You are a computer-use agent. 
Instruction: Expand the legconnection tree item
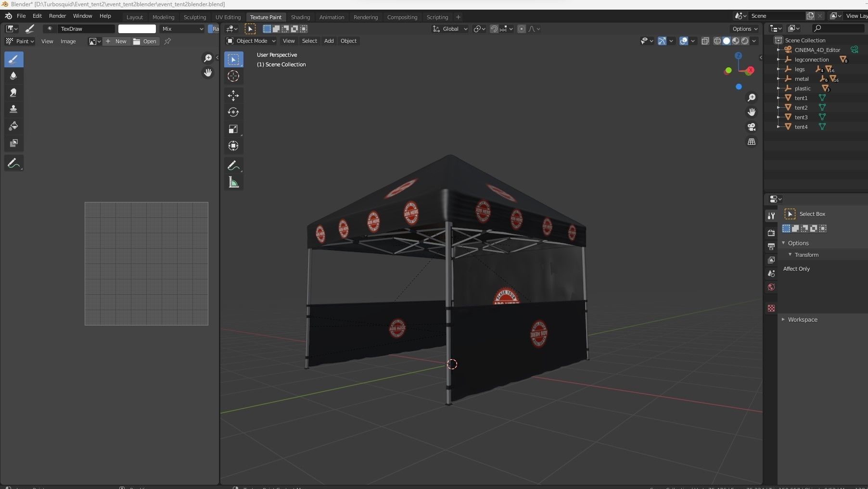point(778,60)
